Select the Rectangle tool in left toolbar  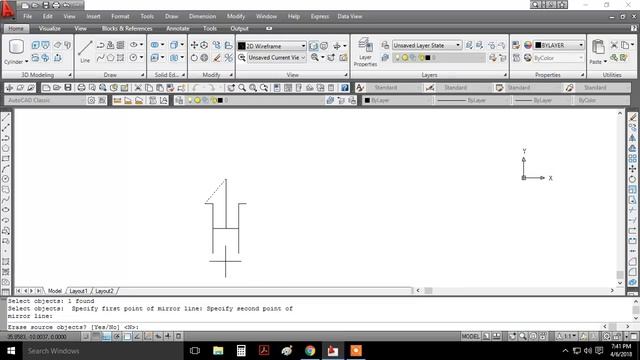[6, 159]
